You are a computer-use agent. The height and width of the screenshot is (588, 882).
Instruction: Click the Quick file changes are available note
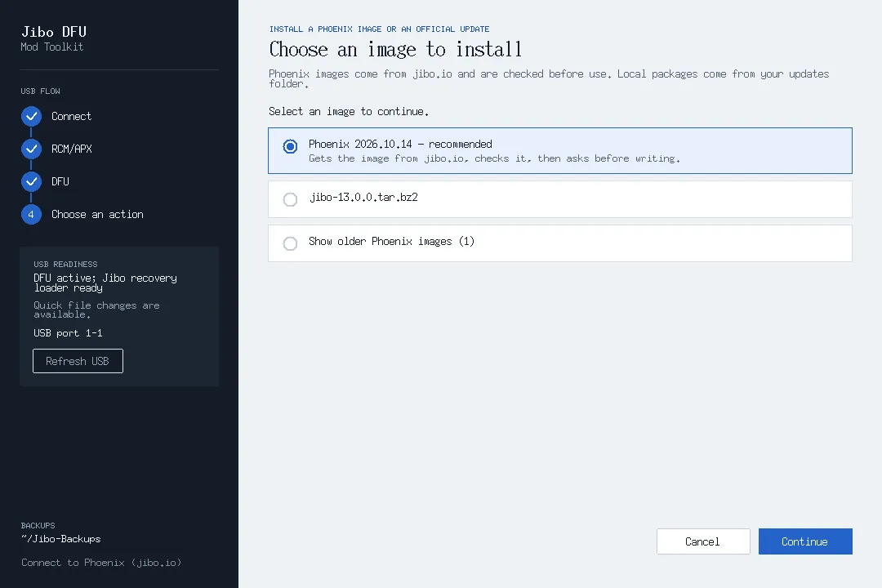[x=96, y=310]
